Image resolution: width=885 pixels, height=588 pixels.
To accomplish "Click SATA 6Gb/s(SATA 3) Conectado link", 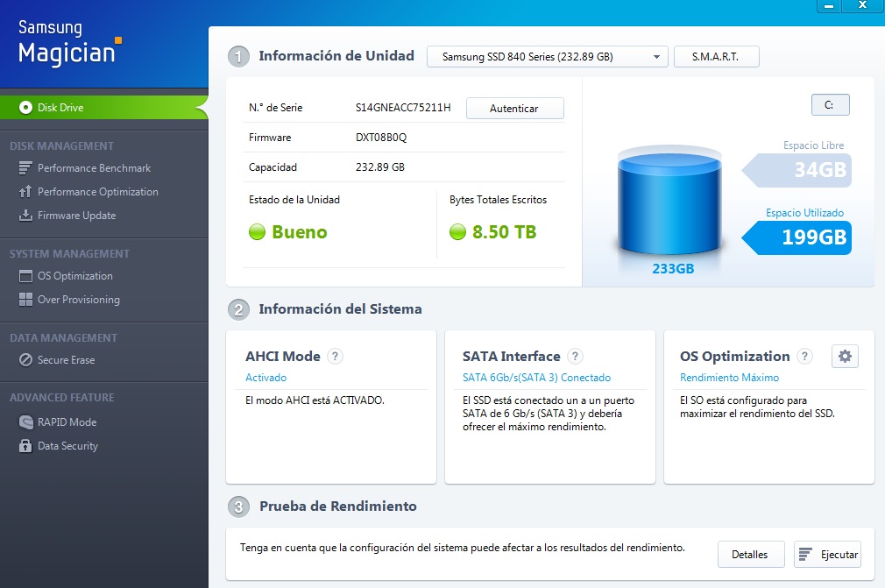I will [x=537, y=378].
